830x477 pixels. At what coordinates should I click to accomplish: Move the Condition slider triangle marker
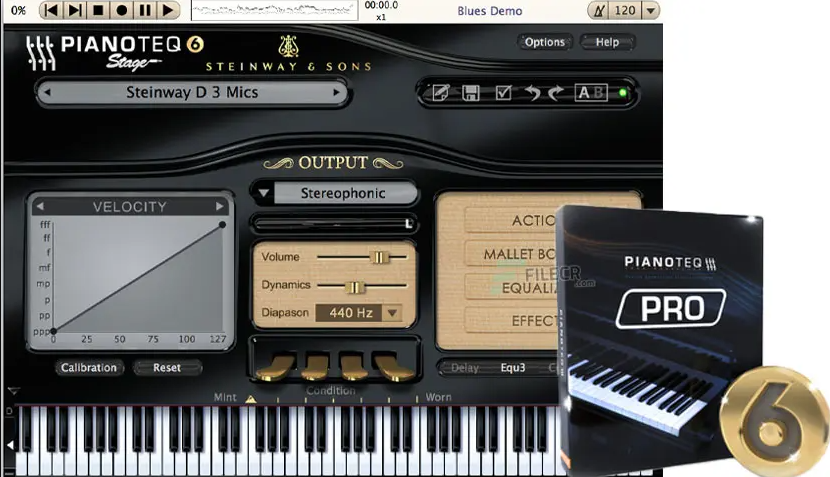[x=251, y=399]
